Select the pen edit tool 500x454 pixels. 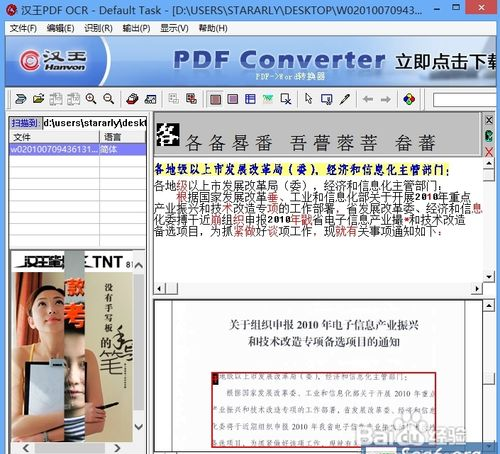click(x=345, y=99)
